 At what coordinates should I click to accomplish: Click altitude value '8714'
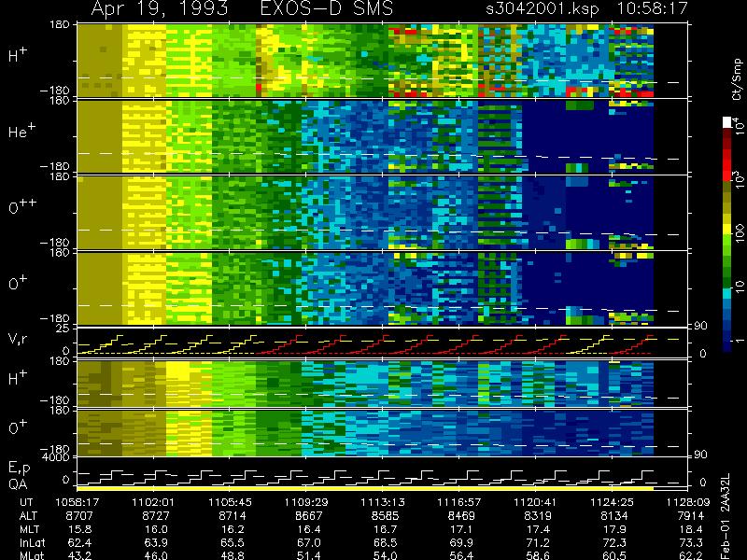point(232,516)
